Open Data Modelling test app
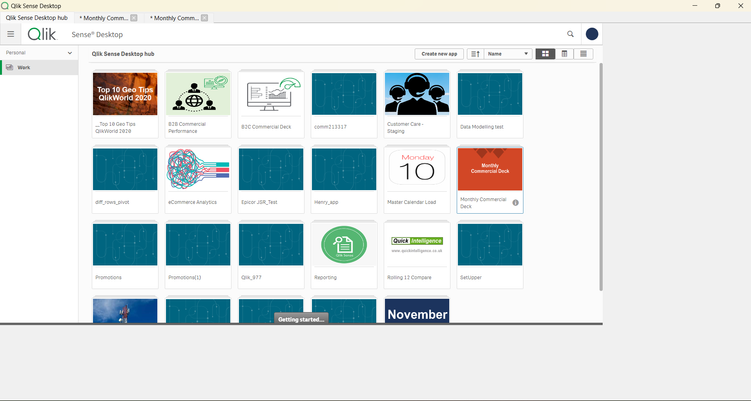Screen dimensions: 751x401 [x=490, y=104]
